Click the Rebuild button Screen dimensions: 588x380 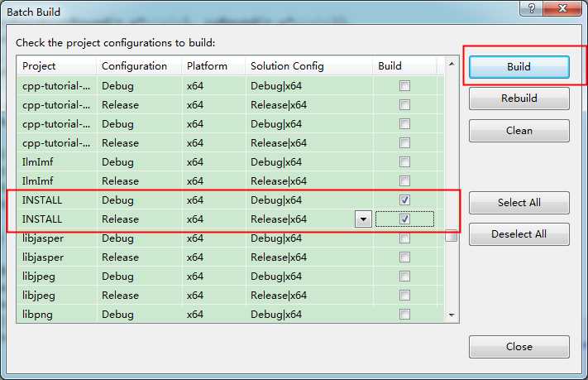click(519, 99)
